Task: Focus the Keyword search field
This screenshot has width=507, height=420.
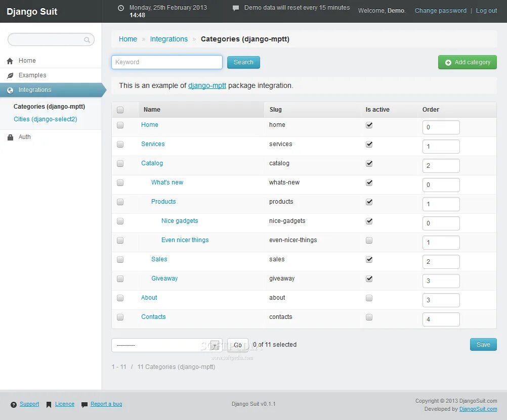Action: tap(167, 62)
